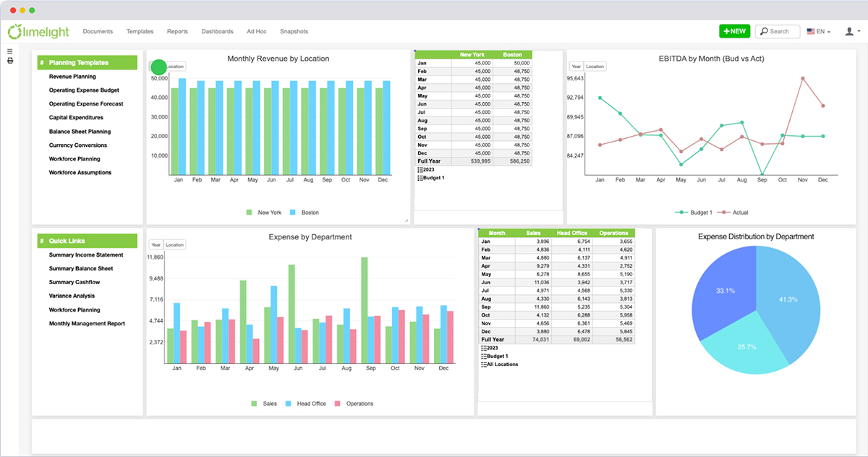Click the magnifier icon in Search box
Screen dimensions: 868x457
(764, 32)
